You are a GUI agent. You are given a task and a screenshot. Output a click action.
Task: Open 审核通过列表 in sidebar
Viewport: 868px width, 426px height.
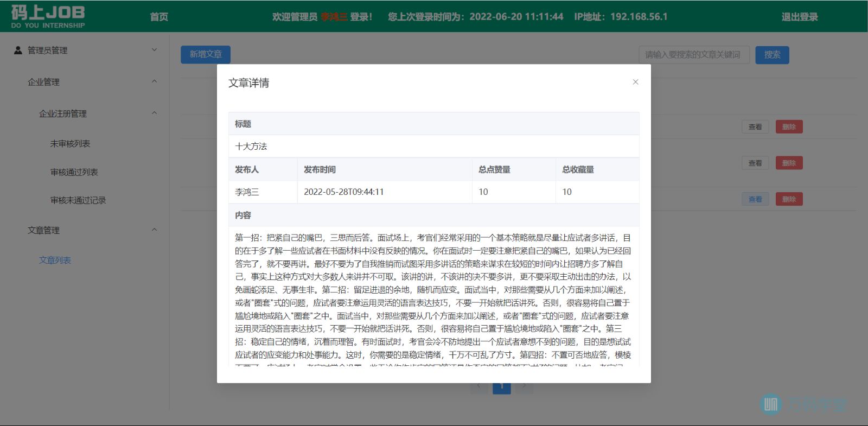pyautogui.click(x=74, y=172)
